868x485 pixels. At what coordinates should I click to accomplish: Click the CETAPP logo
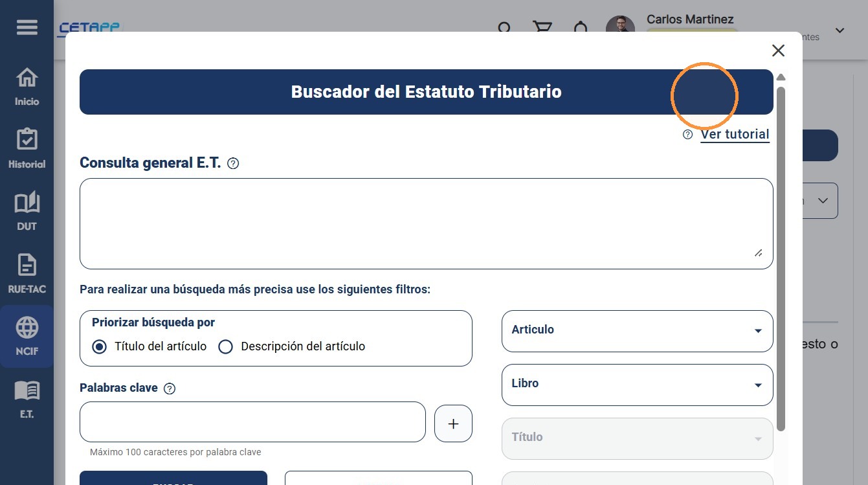pos(90,28)
